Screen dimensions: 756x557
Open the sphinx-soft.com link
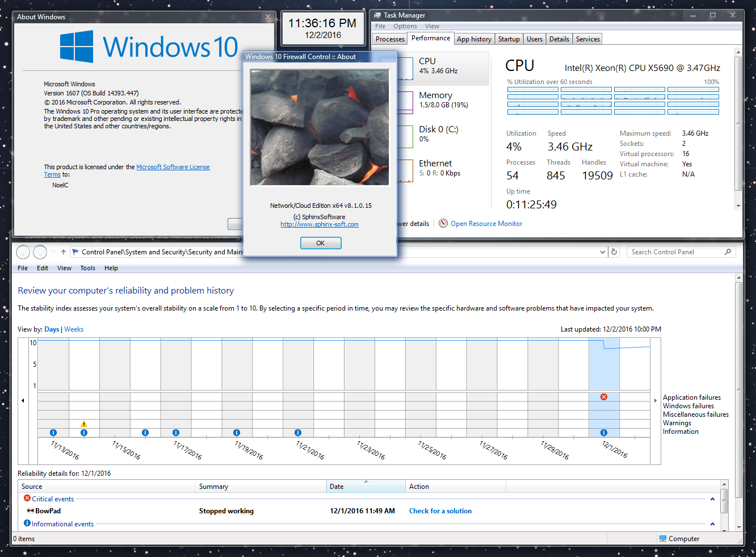tap(320, 224)
